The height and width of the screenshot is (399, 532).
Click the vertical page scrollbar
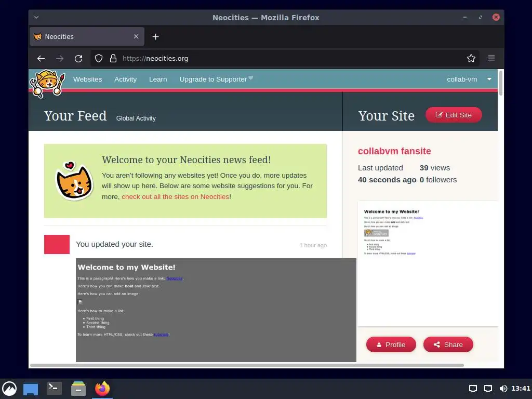click(x=501, y=83)
